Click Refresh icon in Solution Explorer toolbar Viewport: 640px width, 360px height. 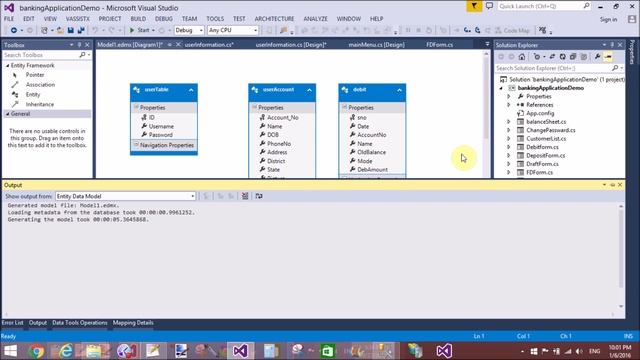click(x=562, y=57)
